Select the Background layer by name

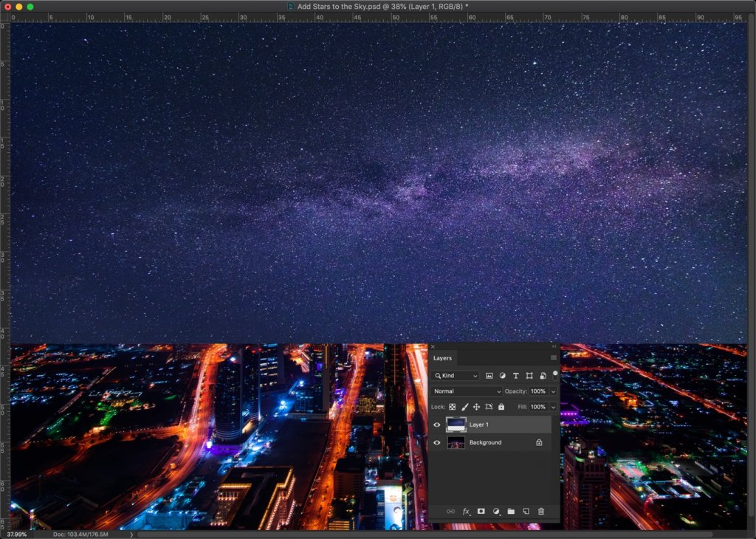486,442
